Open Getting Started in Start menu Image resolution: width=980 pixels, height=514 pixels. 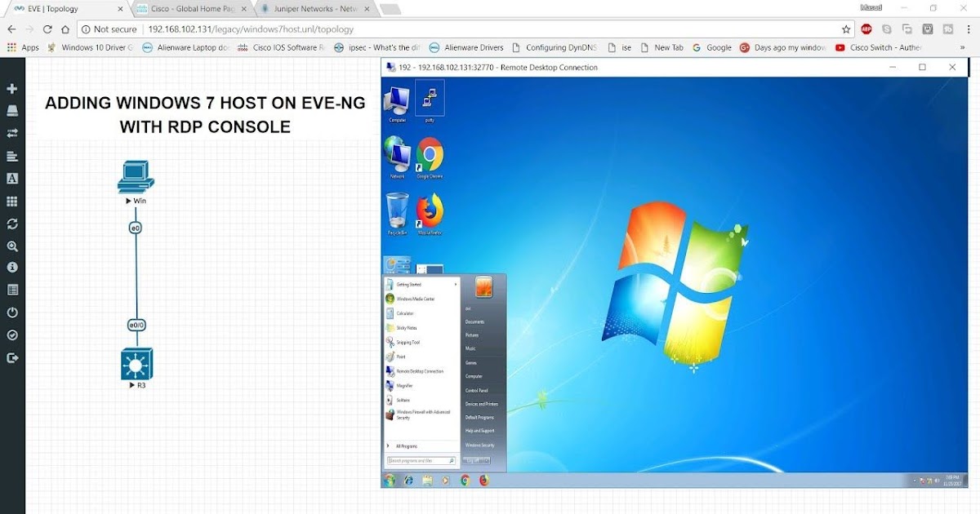[x=421, y=285]
